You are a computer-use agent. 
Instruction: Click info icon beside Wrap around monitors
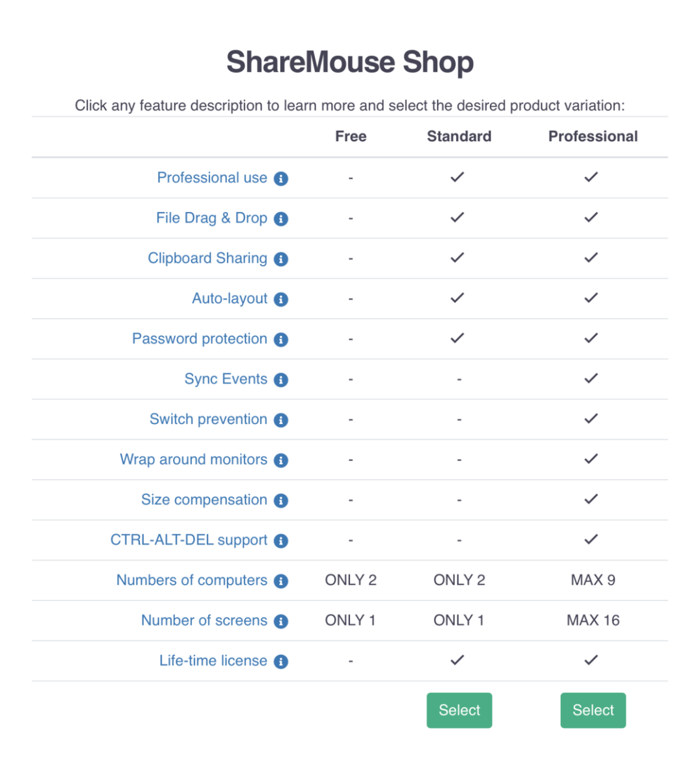click(281, 460)
